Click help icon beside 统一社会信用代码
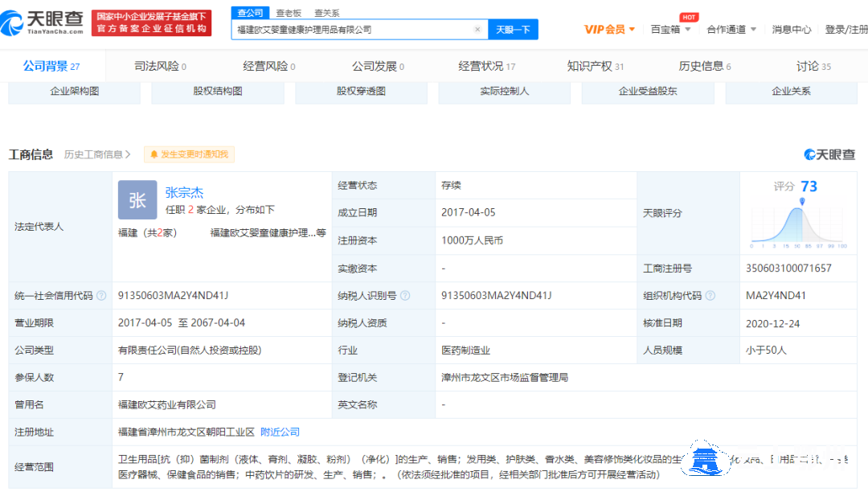 click(x=101, y=296)
